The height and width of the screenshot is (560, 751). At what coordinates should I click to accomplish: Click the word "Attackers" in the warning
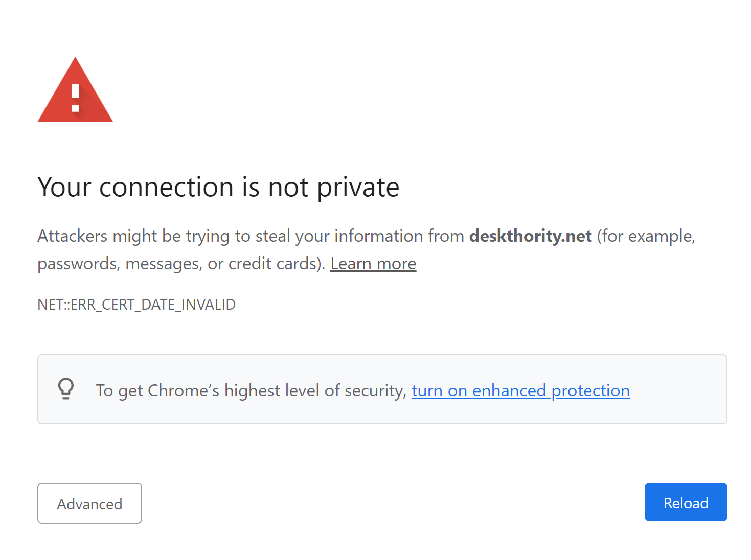72,236
